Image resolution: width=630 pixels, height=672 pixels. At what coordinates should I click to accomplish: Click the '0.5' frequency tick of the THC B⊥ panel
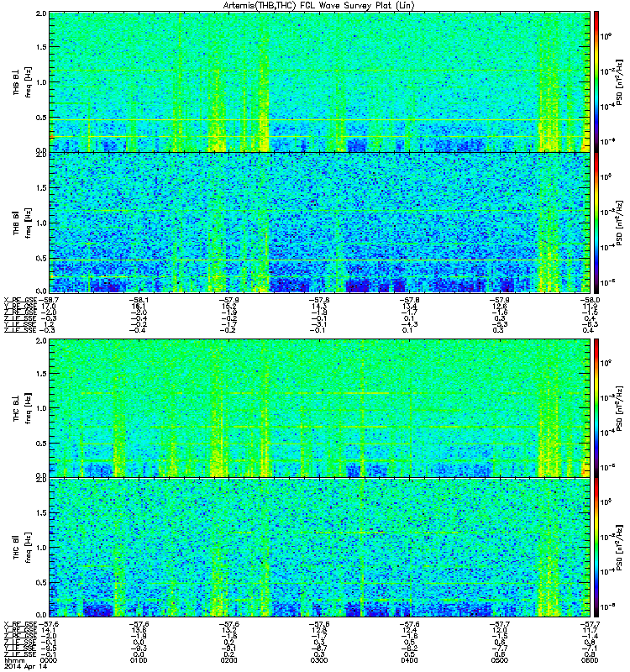click(x=41, y=444)
